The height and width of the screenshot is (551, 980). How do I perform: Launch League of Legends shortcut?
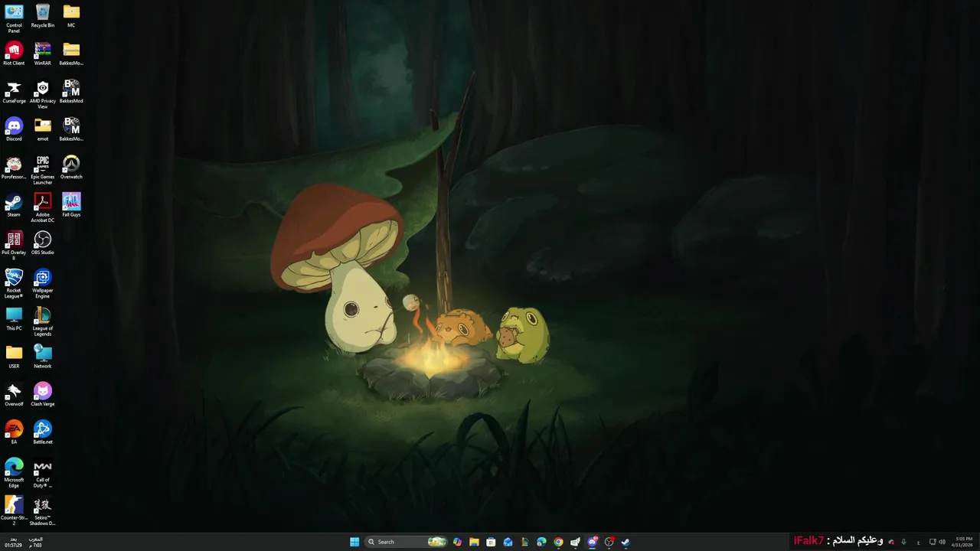[43, 321]
